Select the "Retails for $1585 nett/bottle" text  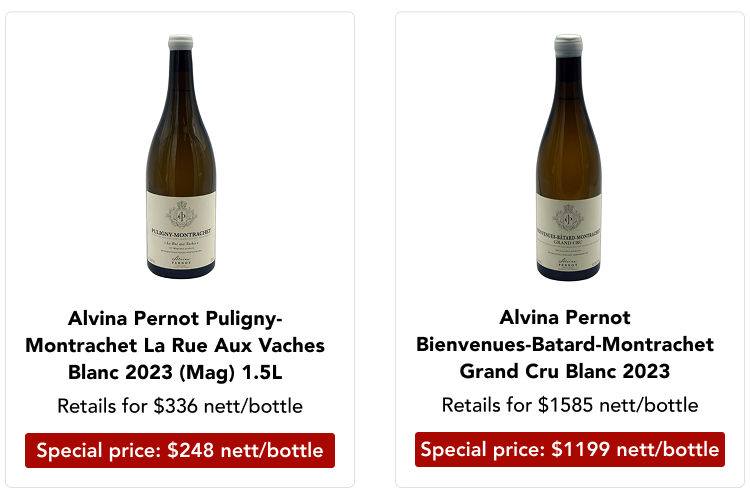click(570, 406)
